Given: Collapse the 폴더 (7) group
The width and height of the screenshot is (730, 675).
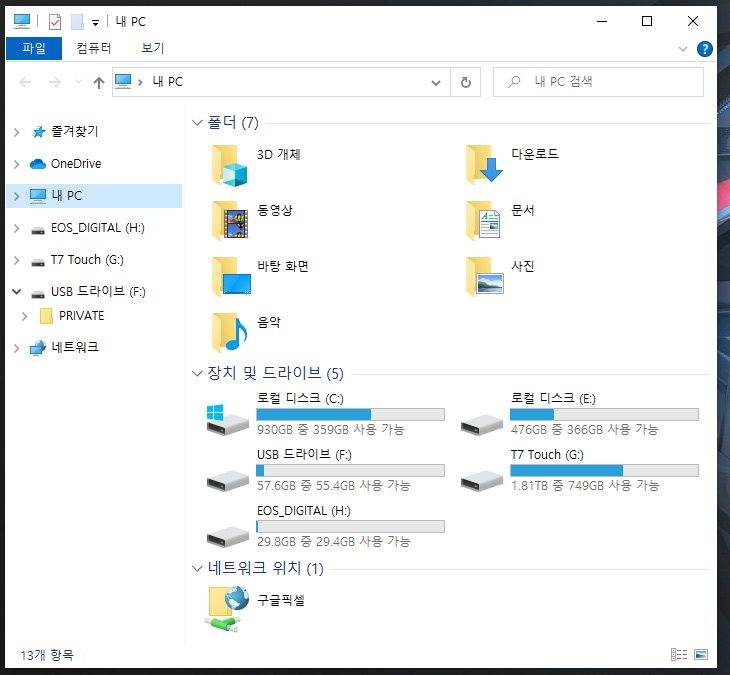Looking at the screenshot, I should click(x=197, y=122).
